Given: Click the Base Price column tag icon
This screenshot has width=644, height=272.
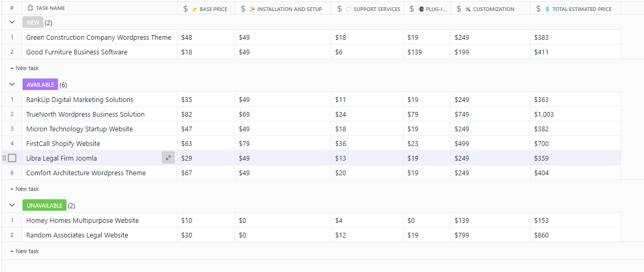Looking at the screenshot, I should tap(195, 9).
